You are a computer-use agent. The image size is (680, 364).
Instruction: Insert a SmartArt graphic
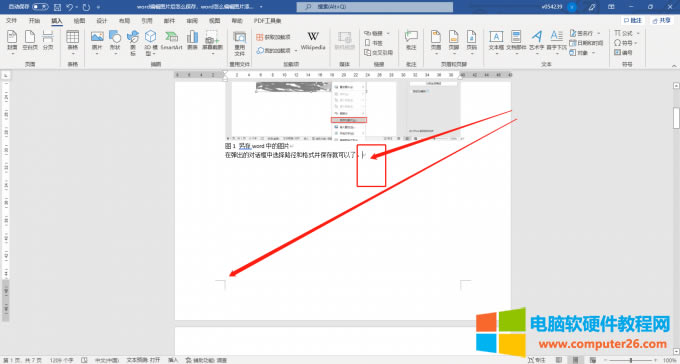(x=171, y=41)
